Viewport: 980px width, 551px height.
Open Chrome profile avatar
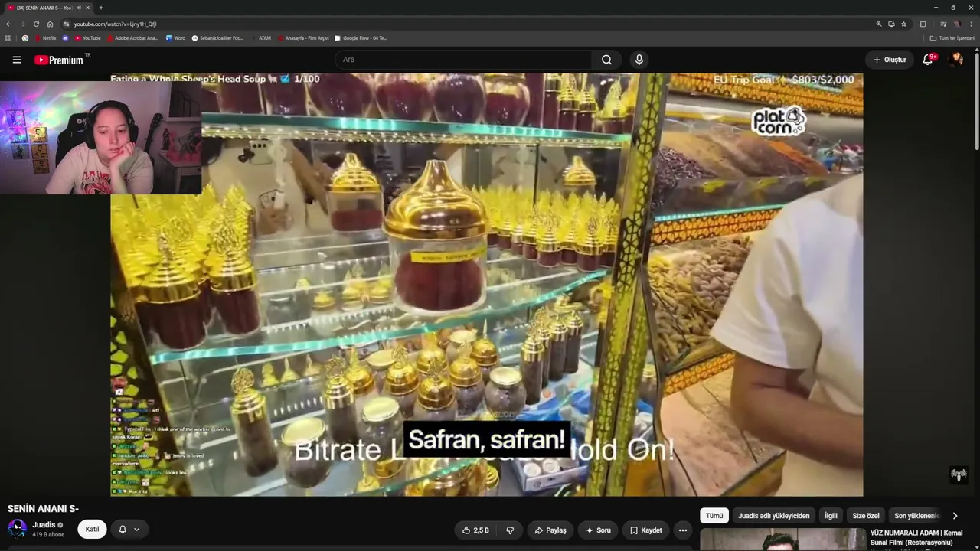[957, 24]
